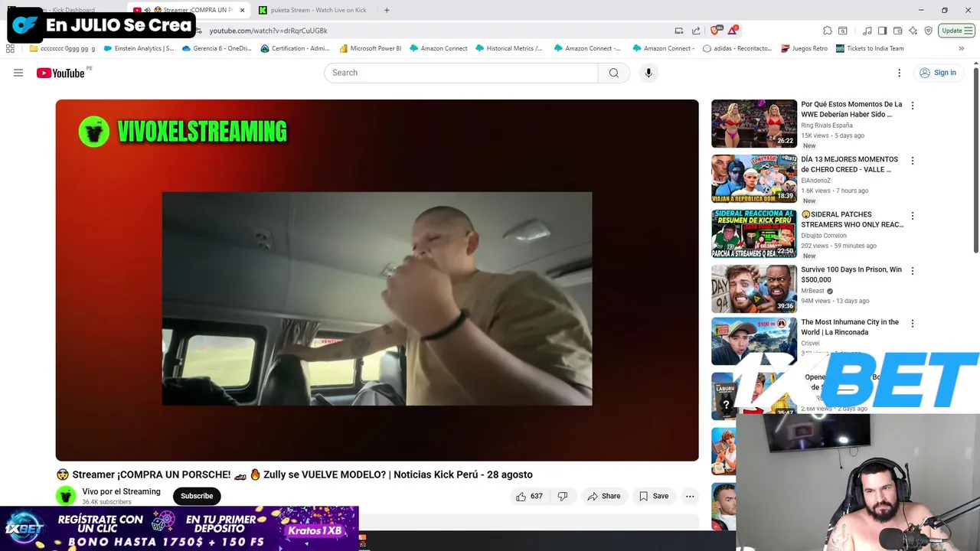
Task: Click the browser share page icon
Action: tap(696, 31)
